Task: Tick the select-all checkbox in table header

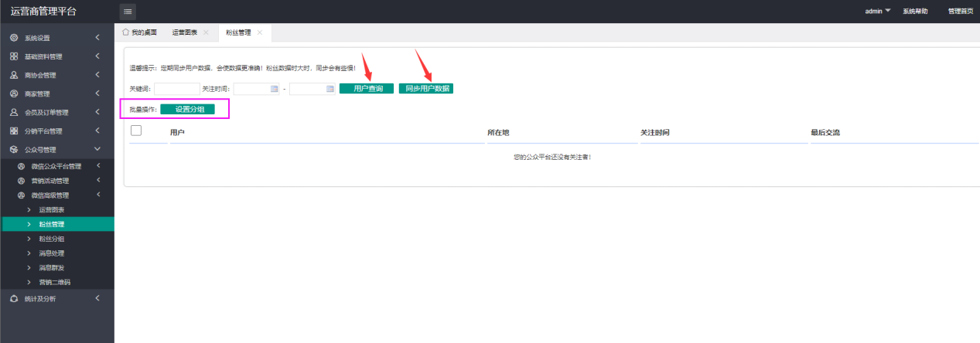Action: pyautogui.click(x=136, y=131)
